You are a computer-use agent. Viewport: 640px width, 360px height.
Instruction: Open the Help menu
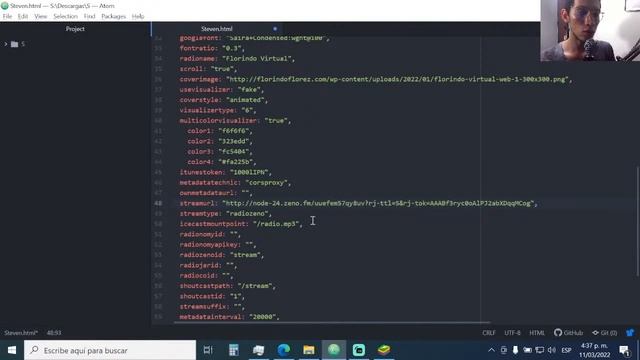point(138,16)
